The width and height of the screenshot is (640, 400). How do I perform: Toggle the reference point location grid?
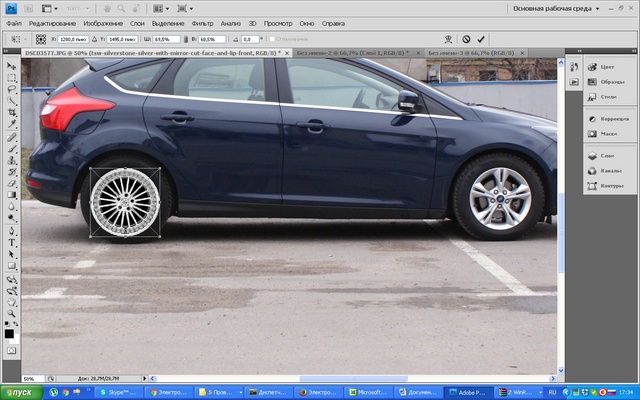pyautogui.click(x=39, y=39)
